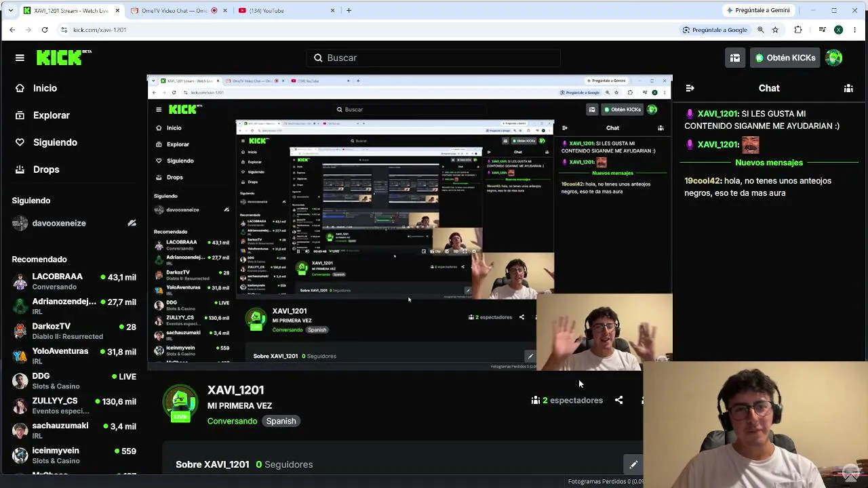Click the 'Chat' panel header title
The width and height of the screenshot is (868, 488).
coord(769,88)
